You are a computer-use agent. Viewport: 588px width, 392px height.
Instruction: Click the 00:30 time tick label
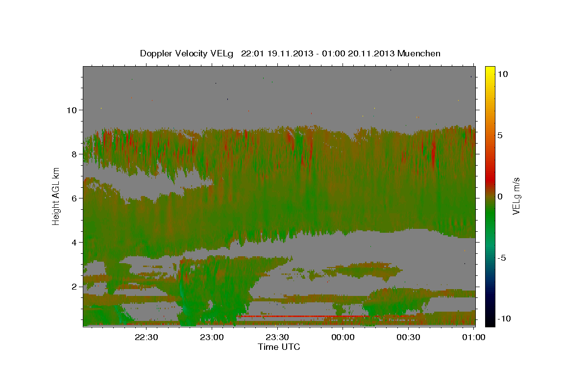tap(409, 337)
